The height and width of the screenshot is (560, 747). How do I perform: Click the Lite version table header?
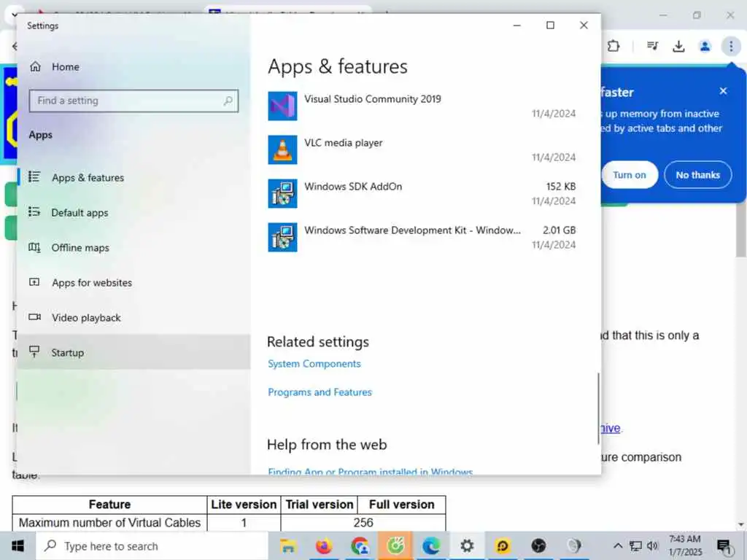[244, 505]
